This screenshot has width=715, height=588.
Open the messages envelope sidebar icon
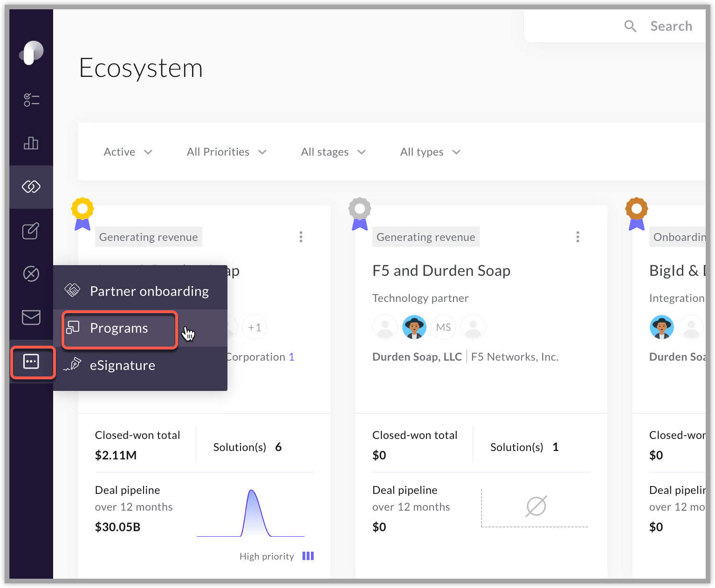pyautogui.click(x=31, y=318)
